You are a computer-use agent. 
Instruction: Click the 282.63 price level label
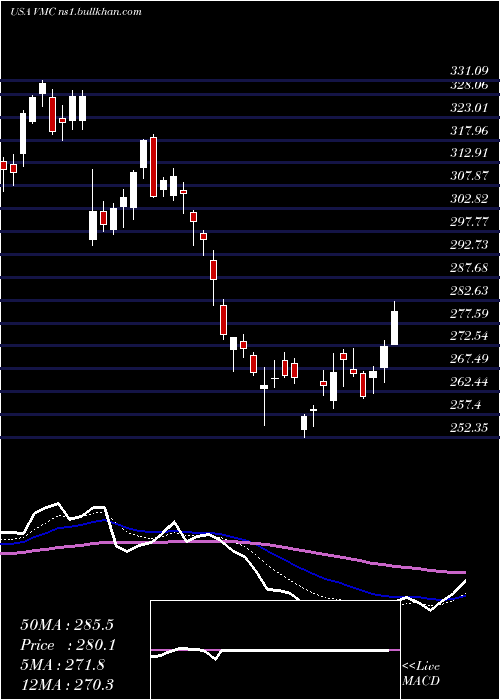469,292
